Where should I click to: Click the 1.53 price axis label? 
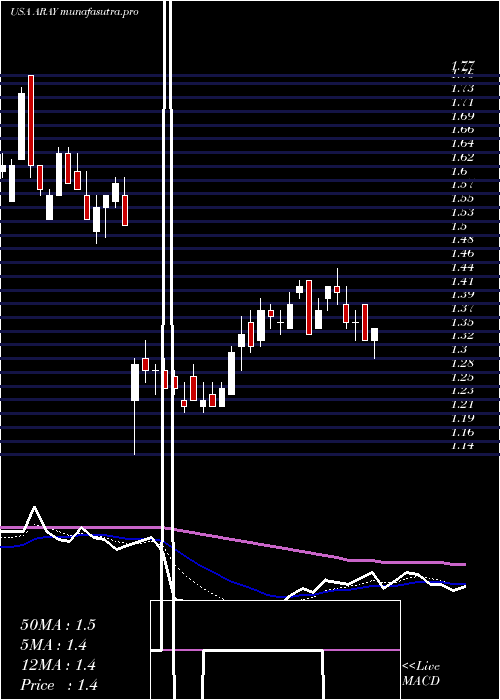point(462,212)
